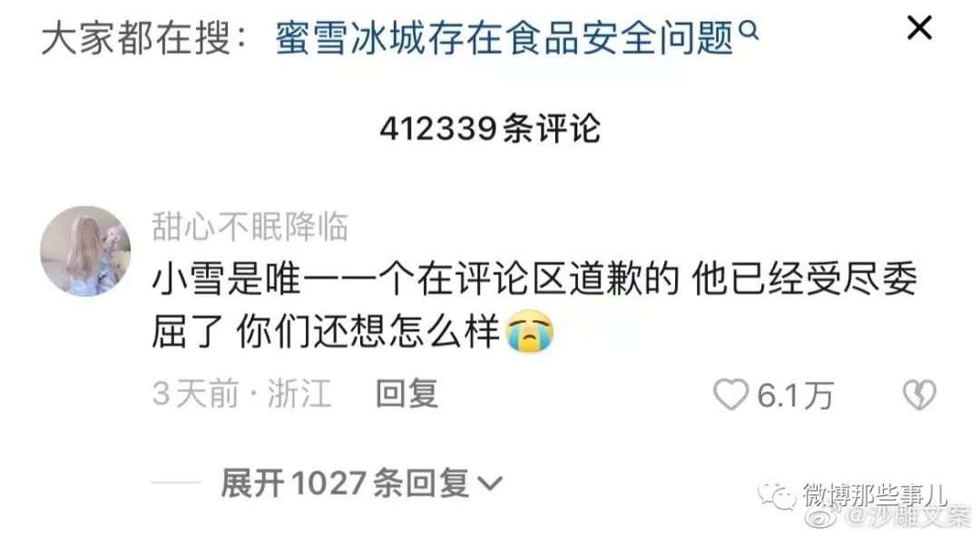Reply to the comment with 回复
This screenshot has width=980, height=539.
click(x=407, y=394)
